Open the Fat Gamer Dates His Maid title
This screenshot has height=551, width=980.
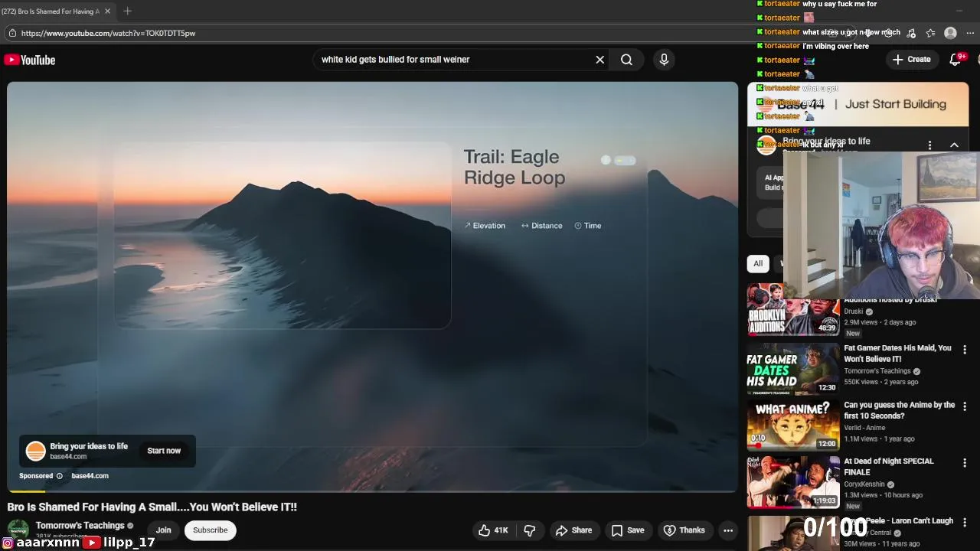click(x=897, y=354)
